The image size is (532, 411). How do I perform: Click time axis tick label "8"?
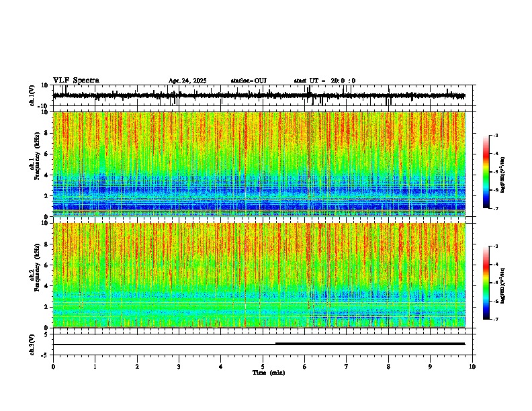(388, 367)
